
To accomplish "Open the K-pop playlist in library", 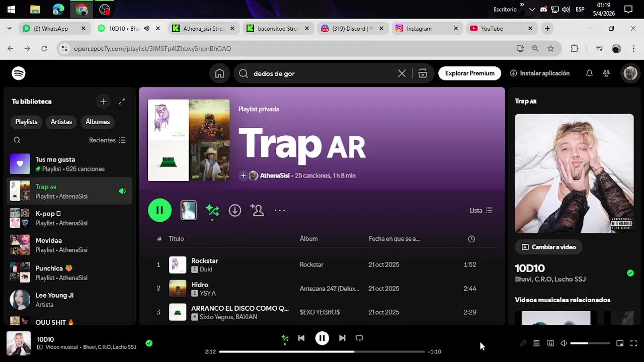I will click(x=69, y=218).
